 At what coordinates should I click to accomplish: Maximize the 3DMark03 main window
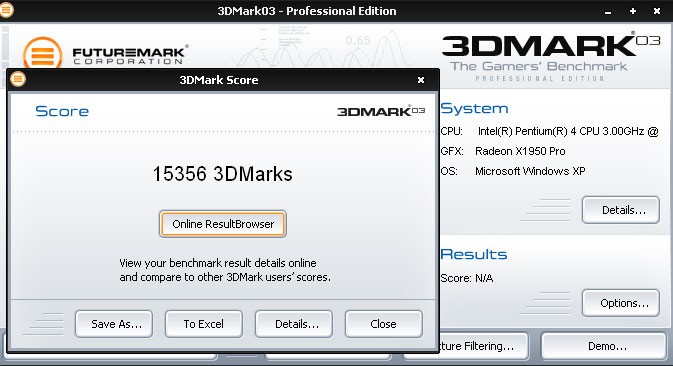click(x=633, y=11)
